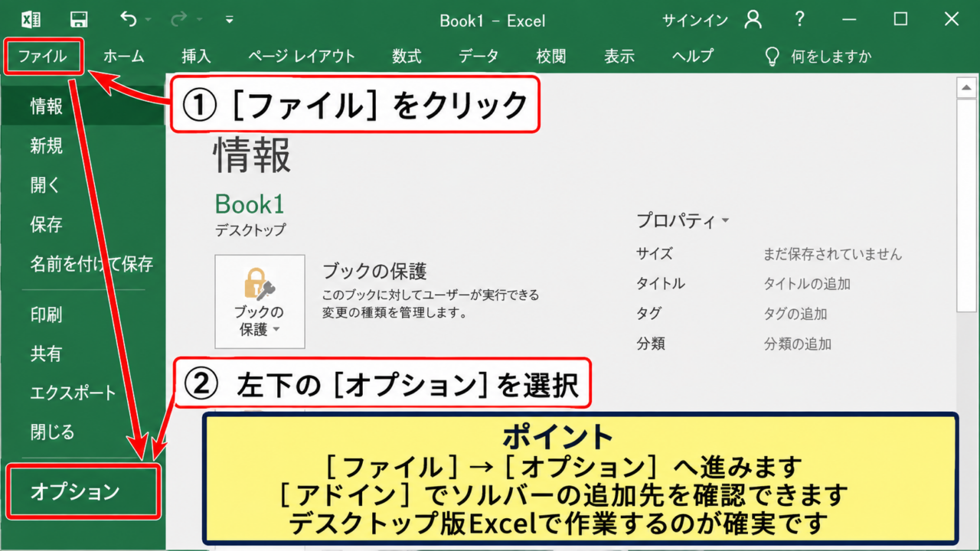The image size is (980, 551).
Task: Open the ファイル tab
Action: [x=43, y=56]
